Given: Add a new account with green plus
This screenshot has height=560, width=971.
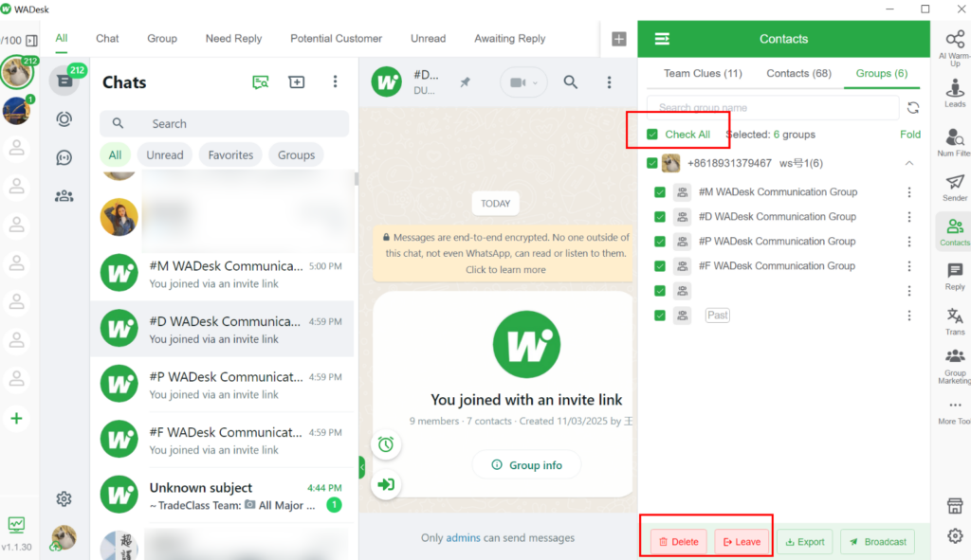Looking at the screenshot, I should [17, 419].
